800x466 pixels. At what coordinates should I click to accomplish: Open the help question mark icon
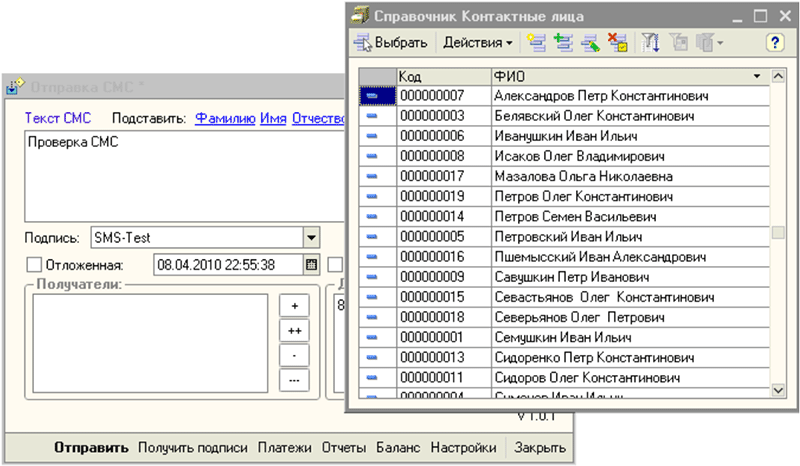tap(773, 43)
